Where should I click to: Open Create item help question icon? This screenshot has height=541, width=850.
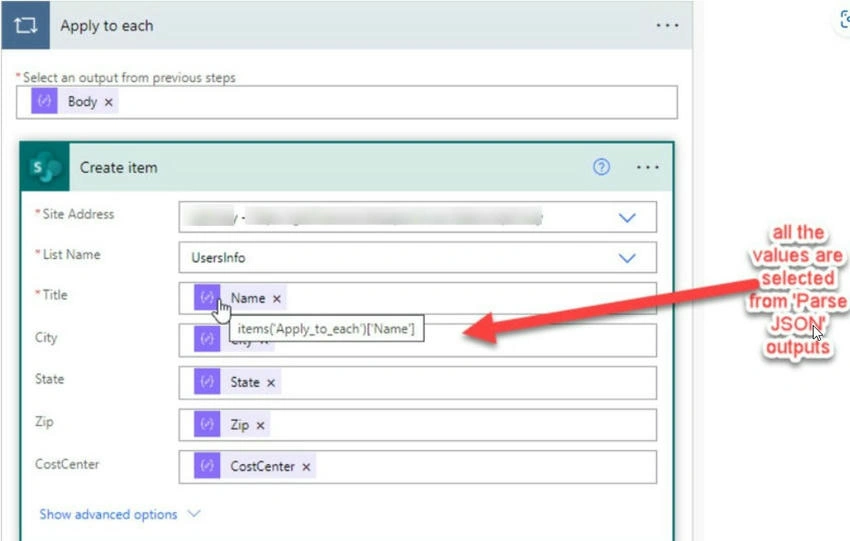601,167
